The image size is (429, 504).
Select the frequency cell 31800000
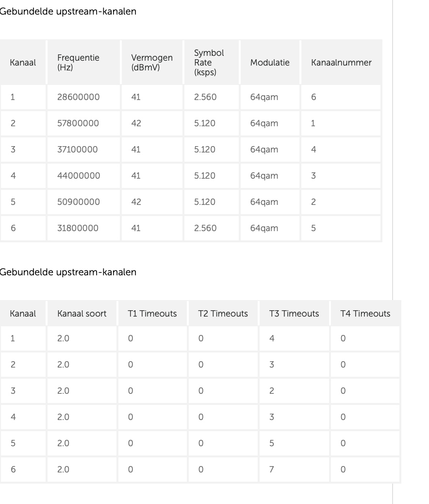click(78, 228)
